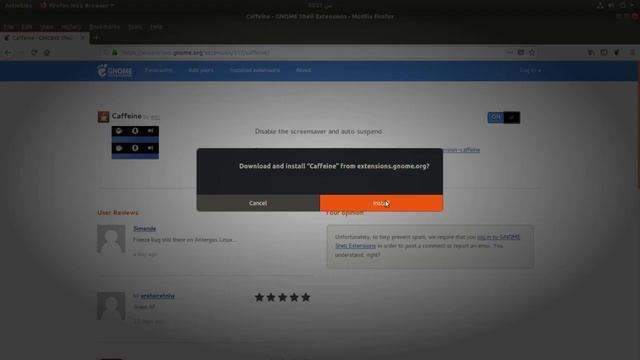Screen dimensions: 640x360
Task: Open the About page in GNOME header
Action: pyautogui.click(x=303, y=70)
